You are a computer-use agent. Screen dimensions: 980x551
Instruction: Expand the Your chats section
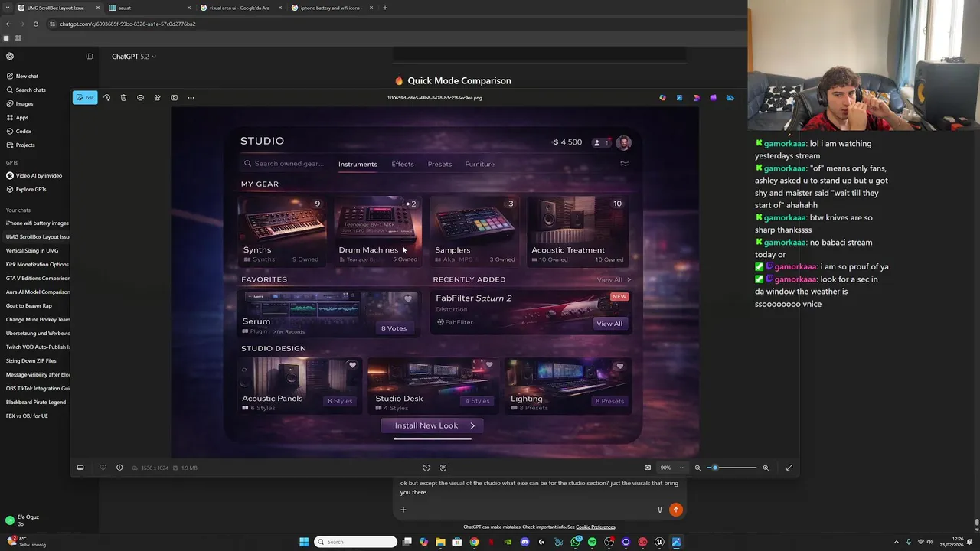click(x=18, y=210)
